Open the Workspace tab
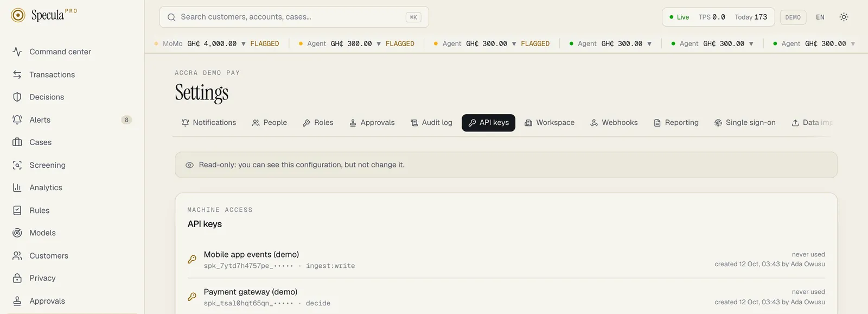 point(550,123)
